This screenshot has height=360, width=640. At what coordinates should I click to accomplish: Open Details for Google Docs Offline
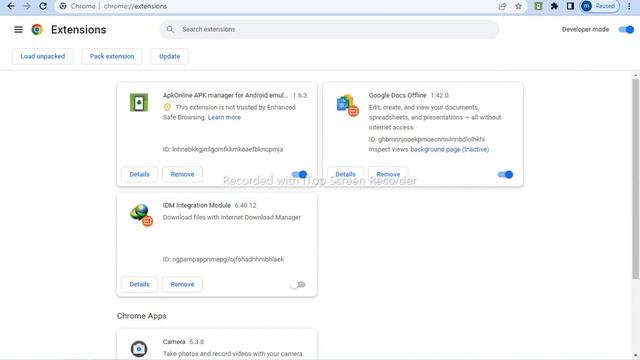pos(345,174)
